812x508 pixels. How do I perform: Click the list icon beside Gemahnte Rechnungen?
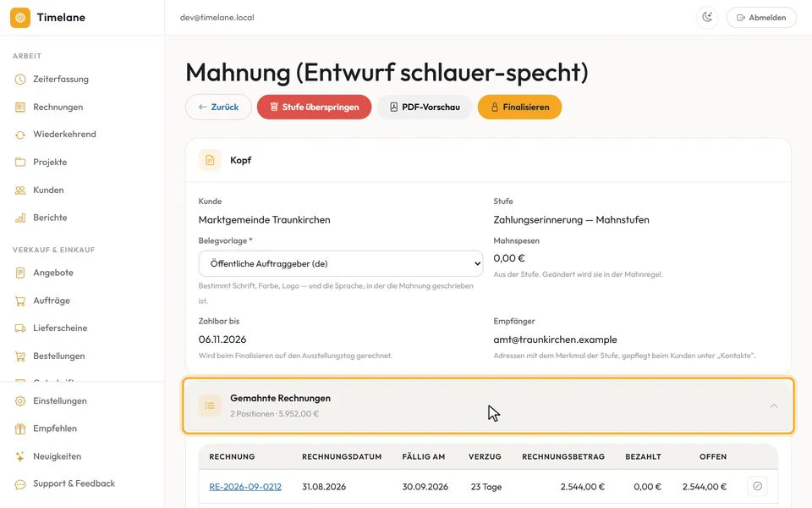(x=210, y=406)
